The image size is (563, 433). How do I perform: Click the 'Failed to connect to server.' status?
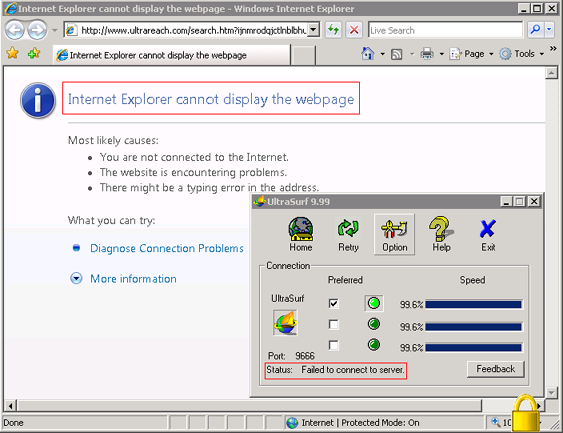[x=353, y=369]
